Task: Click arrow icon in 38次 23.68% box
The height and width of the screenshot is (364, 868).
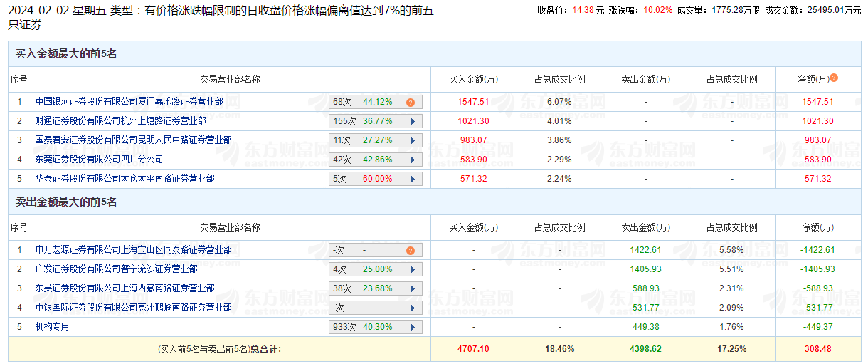Action: tap(412, 288)
